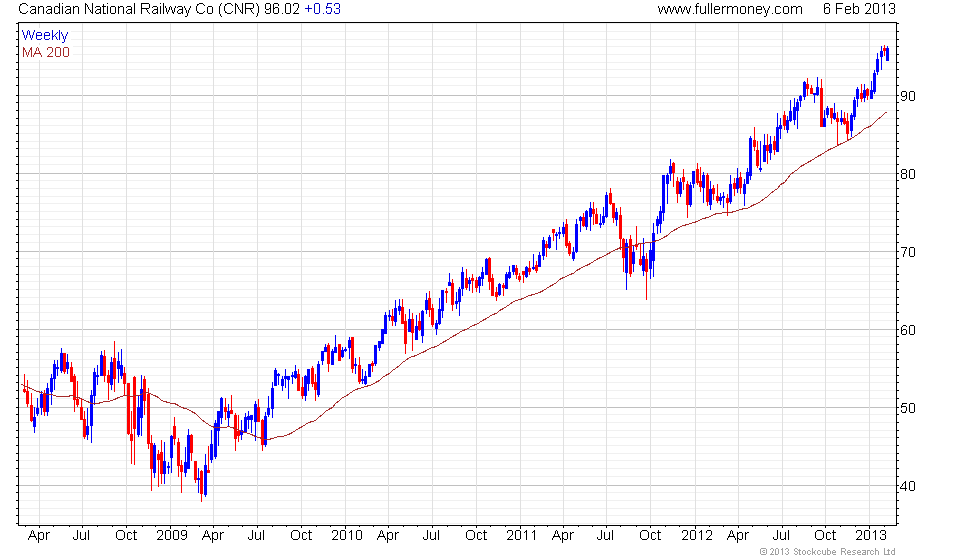Screen dimensions: 980x560
Task: Click the Apr label just after 2009
Action: point(213,536)
